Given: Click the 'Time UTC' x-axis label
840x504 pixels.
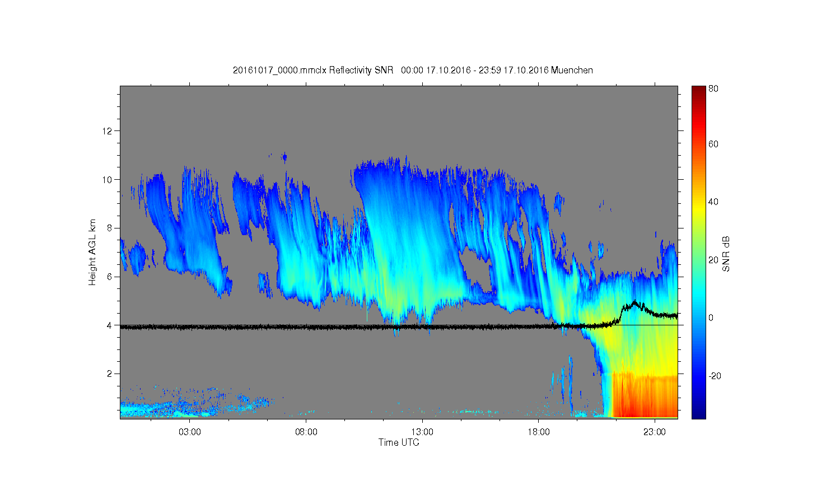Looking at the screenshot, I should click(x=399, y=442).
